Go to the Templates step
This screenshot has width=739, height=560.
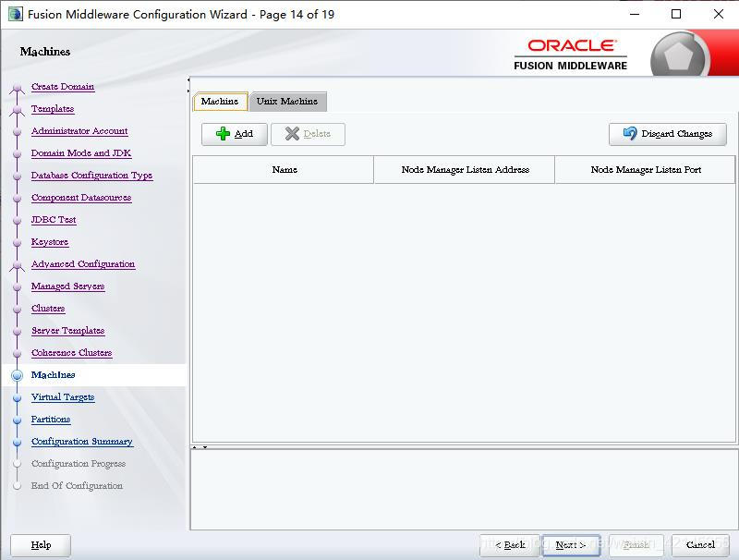click(x=53, y=109)
